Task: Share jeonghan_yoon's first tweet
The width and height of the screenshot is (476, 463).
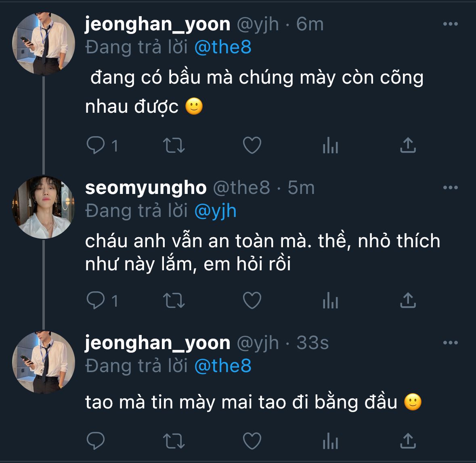Action: pyautogui.click(x=408, y=145)
